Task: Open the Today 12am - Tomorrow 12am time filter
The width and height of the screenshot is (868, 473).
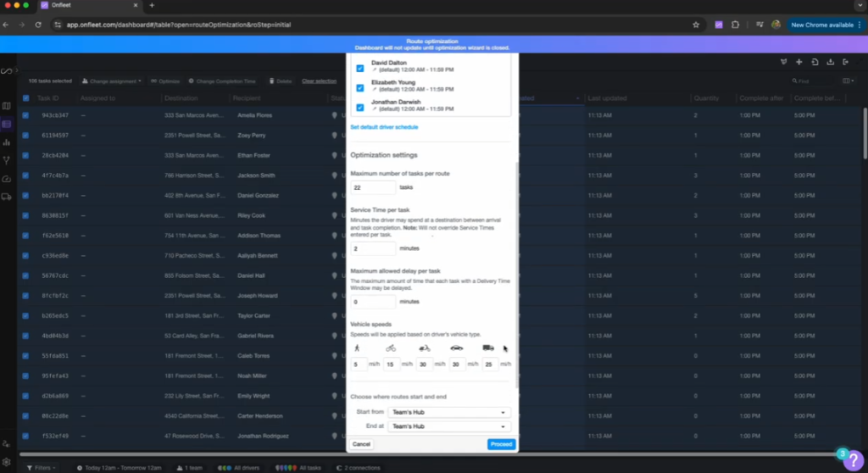Action: coord(119,468)
